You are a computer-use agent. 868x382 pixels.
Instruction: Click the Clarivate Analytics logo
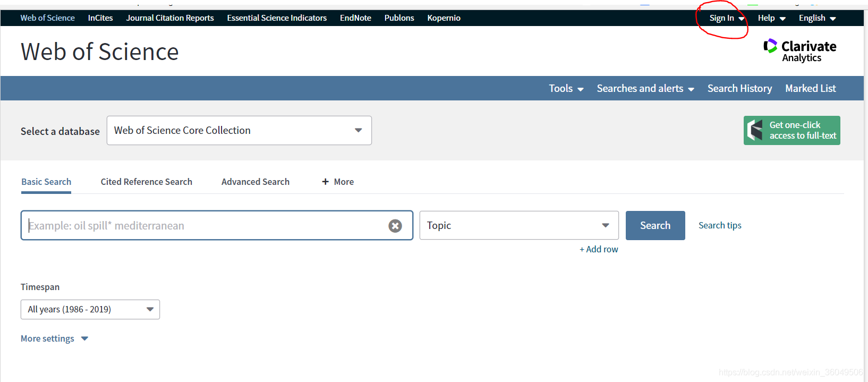[799, 51]
